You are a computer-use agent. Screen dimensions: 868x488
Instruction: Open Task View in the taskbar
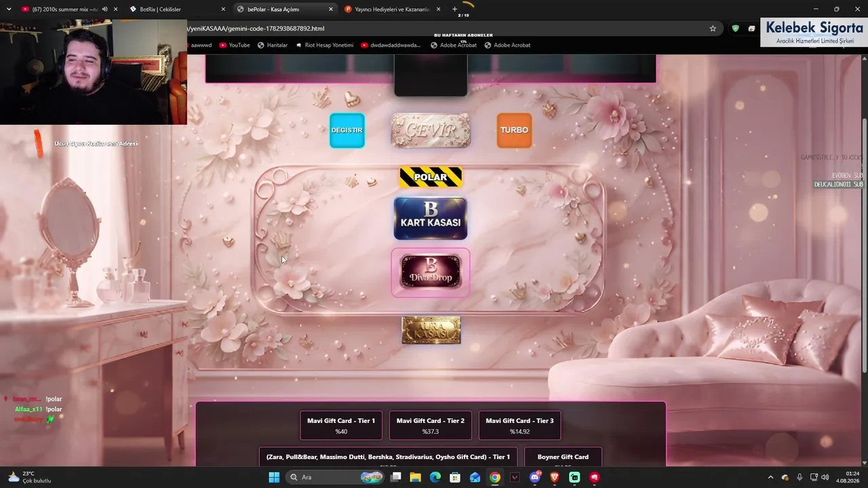pos(396,477)
